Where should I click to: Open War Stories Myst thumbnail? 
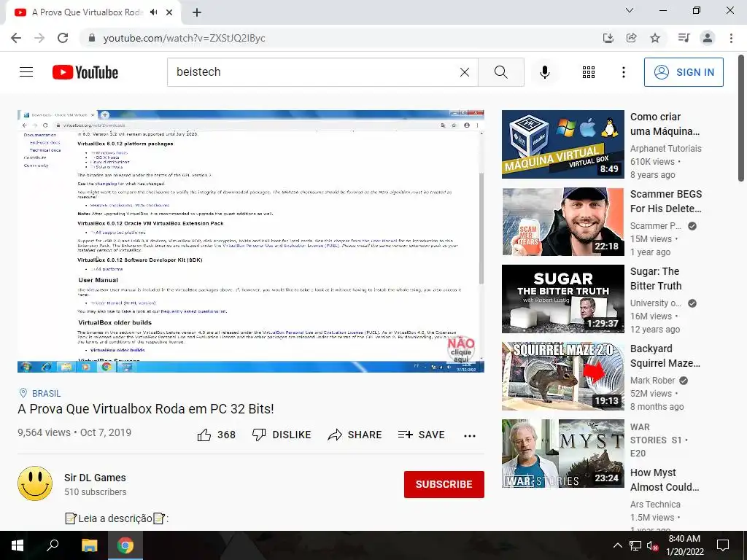click(562, 454)
